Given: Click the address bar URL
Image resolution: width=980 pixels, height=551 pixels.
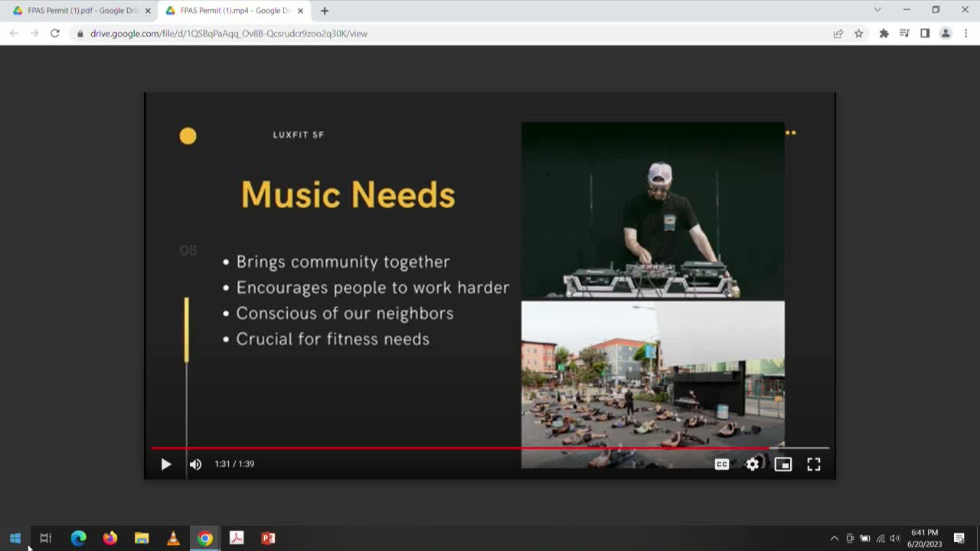Looking at the screenshot, I should click(x=230, y=34).
